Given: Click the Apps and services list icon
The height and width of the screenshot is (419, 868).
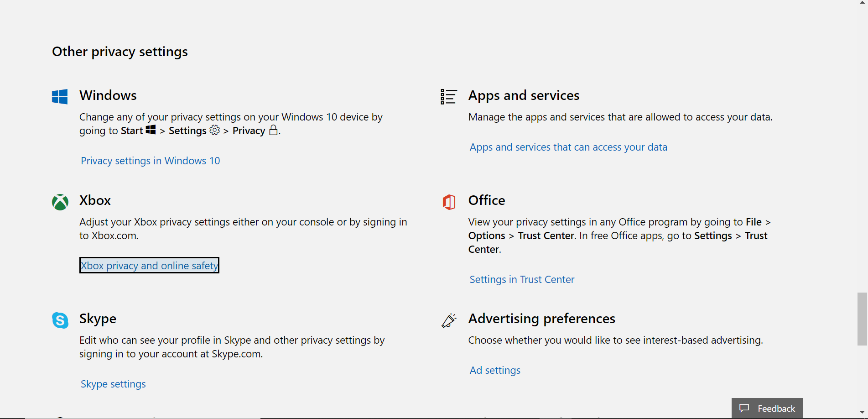Looking at the screenshot, I should [x=448, y=96].
